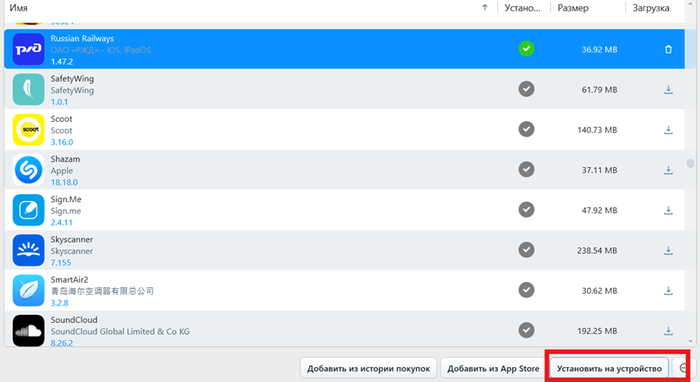Click installed status checkmark for Scoot
This screenshot has height=382, width=700.
526,129
